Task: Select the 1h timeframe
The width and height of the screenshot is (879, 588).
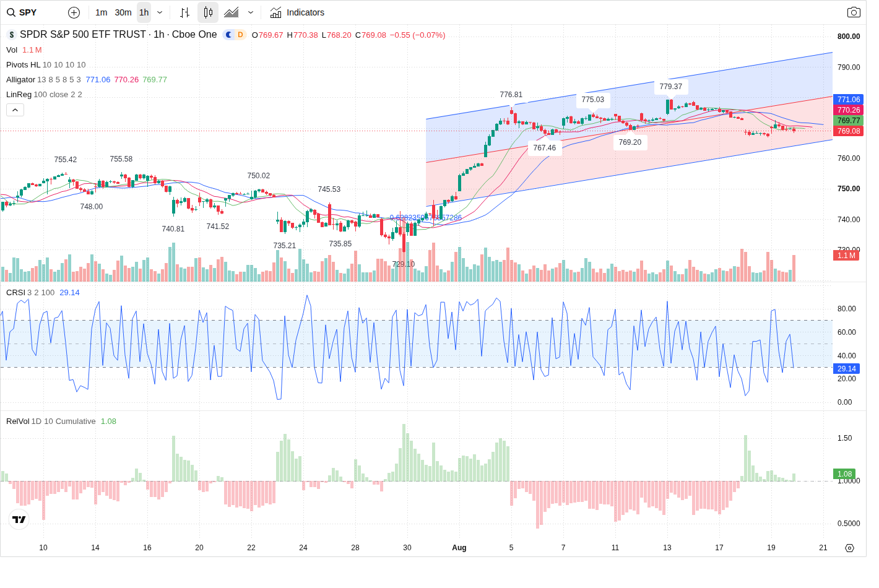Action: 144,12
